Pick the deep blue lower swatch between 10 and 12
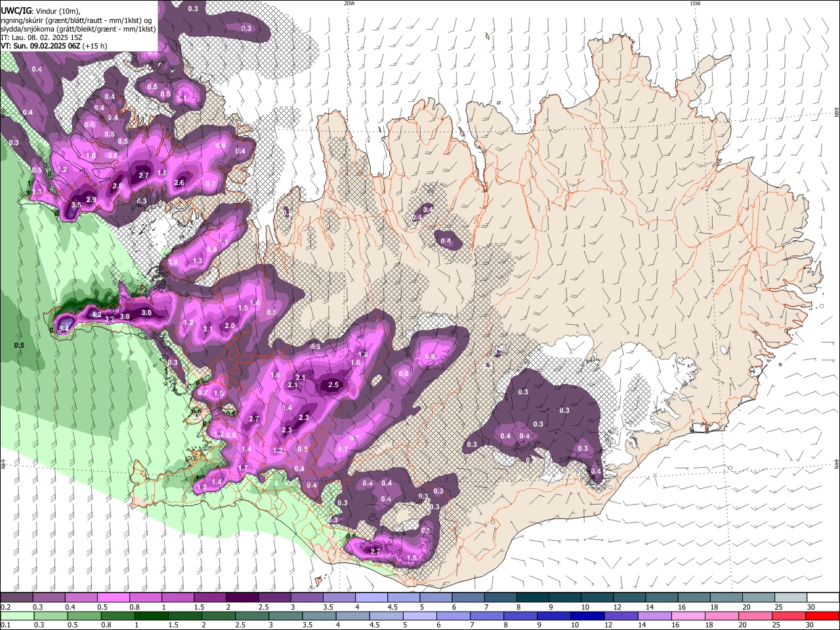Image resolution: width=840 pixels, height=630 pixels. pos(586,616)
